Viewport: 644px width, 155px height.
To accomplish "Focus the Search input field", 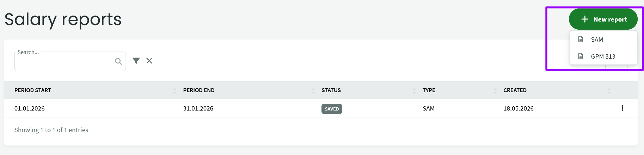I will [70, 61].
